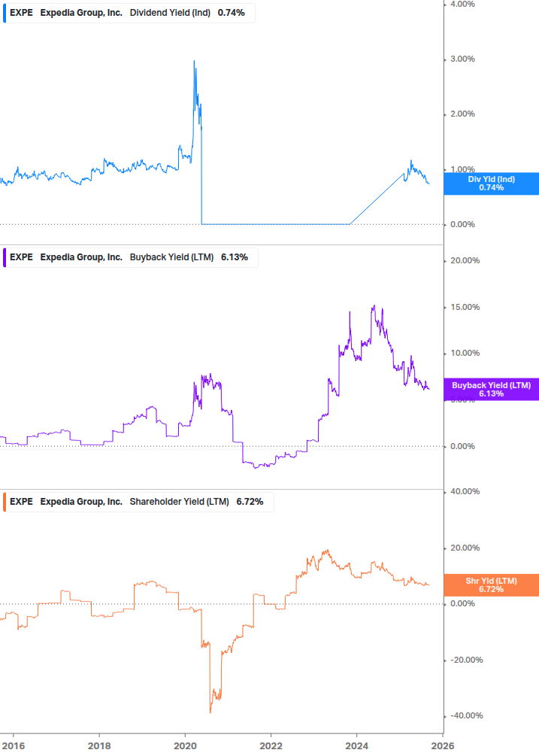Click the 40.00% tick on shareholder yield axis
Viewport: 539px width, 756px height.
click(x=465, y=491)
